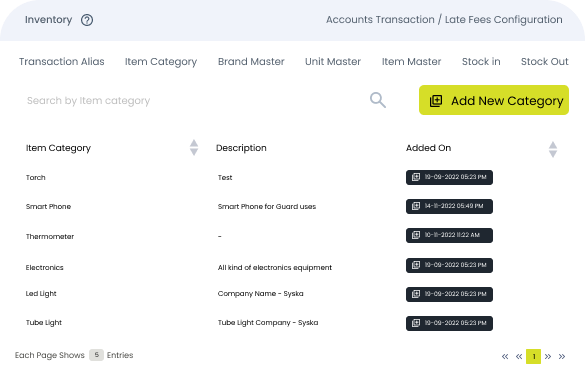Screen dimensions: 585x385
Task: Go to the previous page chevron
Action: click(519, 357)
